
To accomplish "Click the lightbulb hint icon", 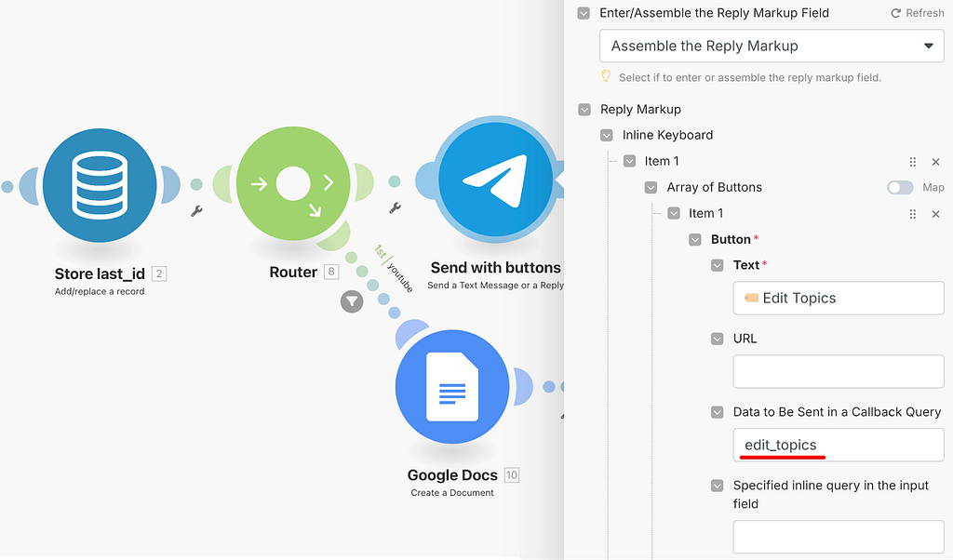I will [605, 76].
